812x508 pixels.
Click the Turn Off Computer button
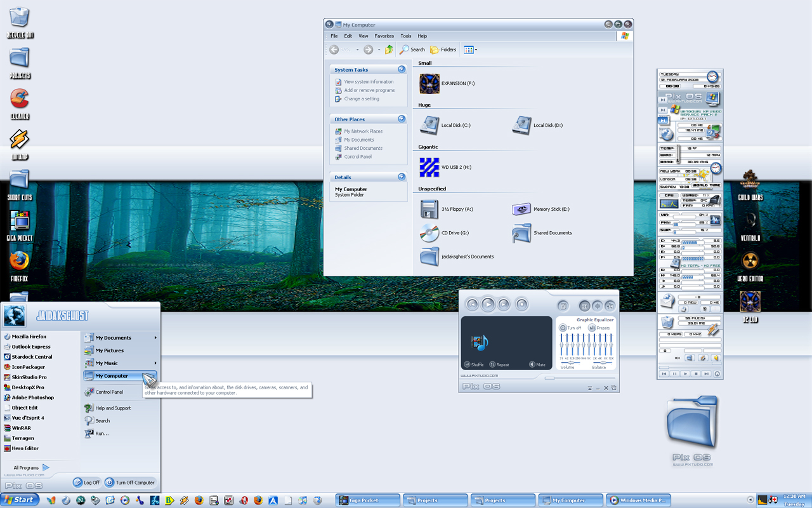[130, 482]
